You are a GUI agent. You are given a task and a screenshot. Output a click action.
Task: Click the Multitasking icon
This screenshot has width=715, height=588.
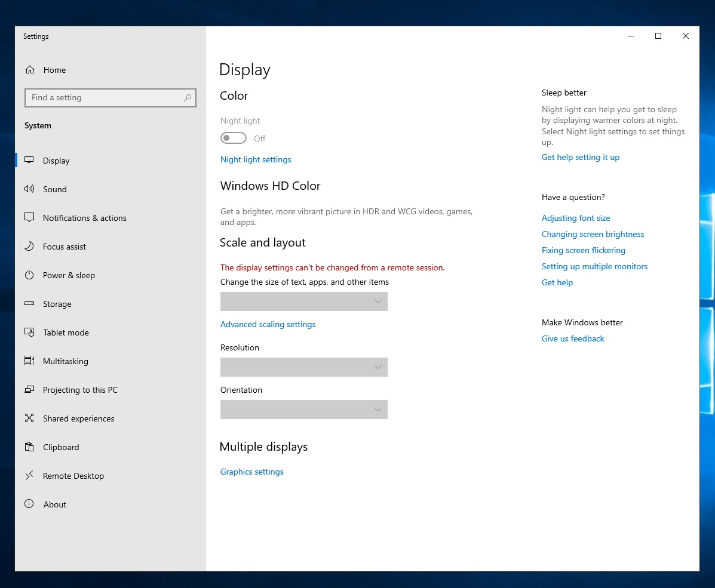point(29,361)
